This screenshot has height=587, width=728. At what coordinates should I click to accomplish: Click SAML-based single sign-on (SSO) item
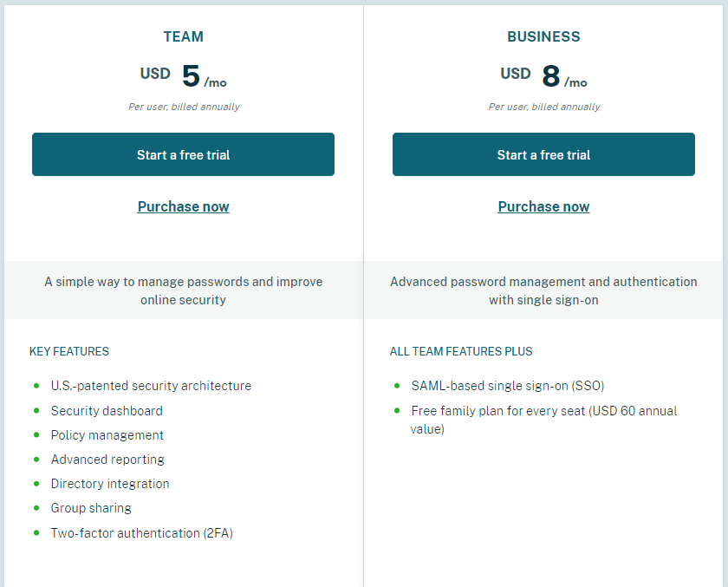click(508, 386)
